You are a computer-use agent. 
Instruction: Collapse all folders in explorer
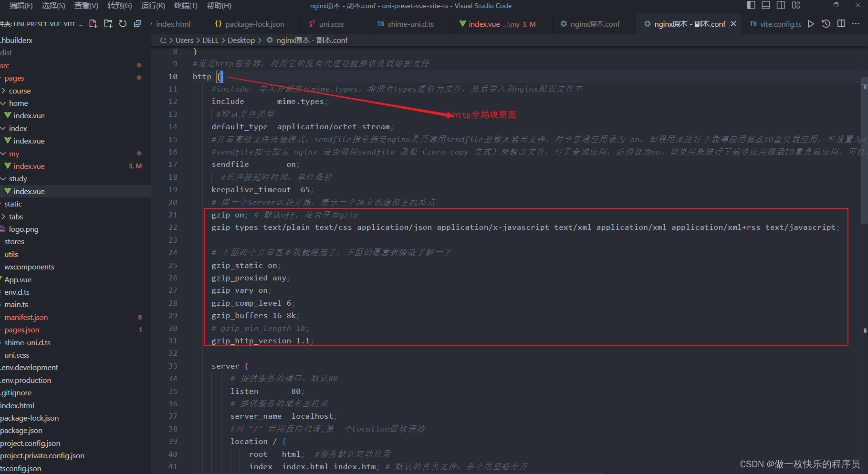[137, 24]
